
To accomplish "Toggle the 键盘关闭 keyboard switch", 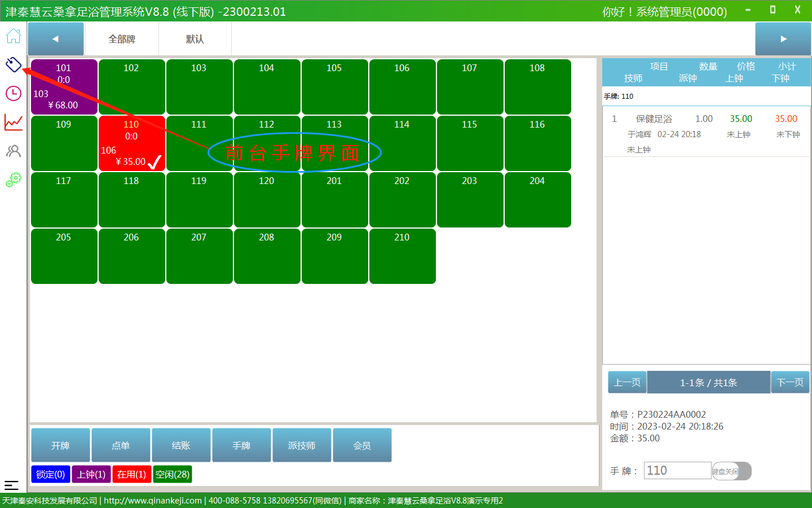I will tap(731, 471).
